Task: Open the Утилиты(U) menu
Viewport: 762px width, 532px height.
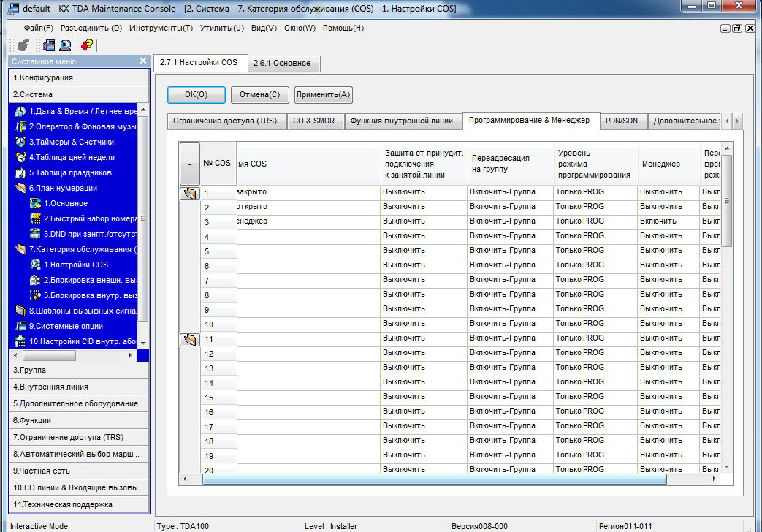Action: tap(222, 28)
